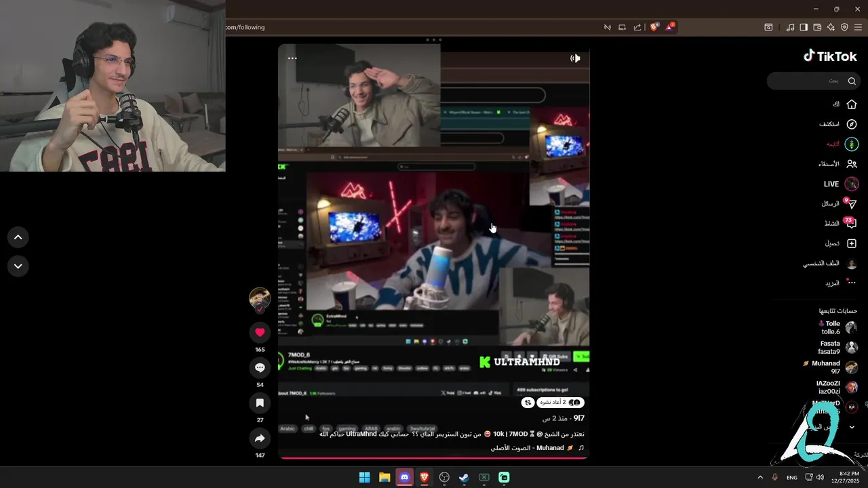
Task: Click the video player area
Action: click(434, 251)
